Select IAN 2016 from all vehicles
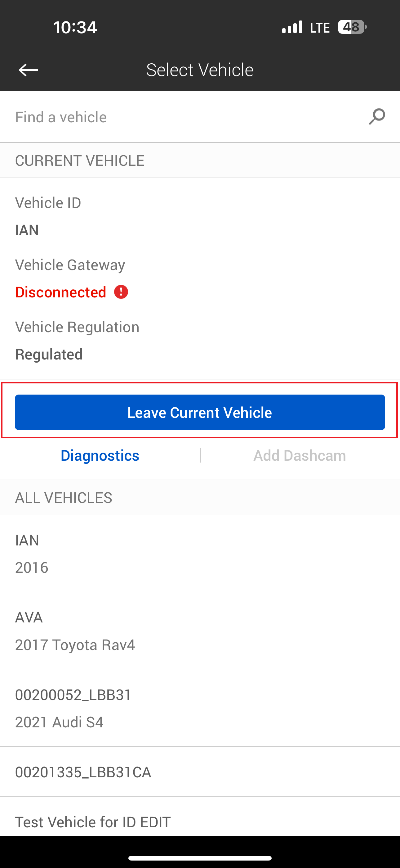 [x=200, y=554]
